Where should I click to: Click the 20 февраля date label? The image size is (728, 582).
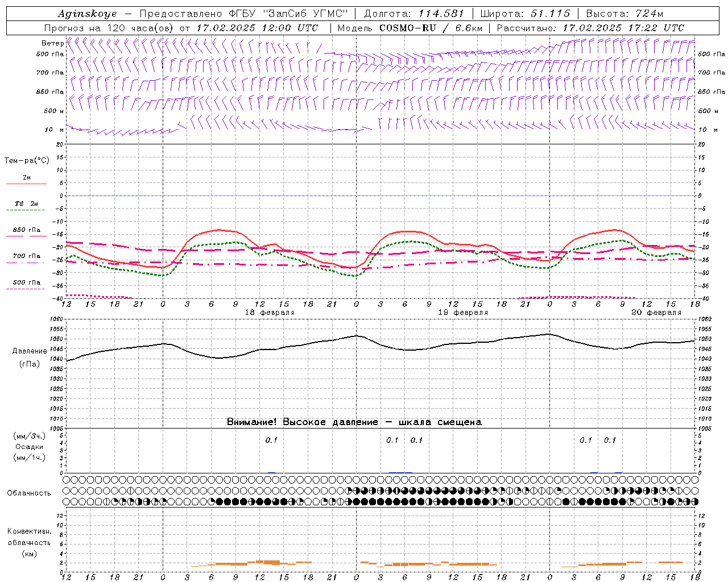coord(656,313)
